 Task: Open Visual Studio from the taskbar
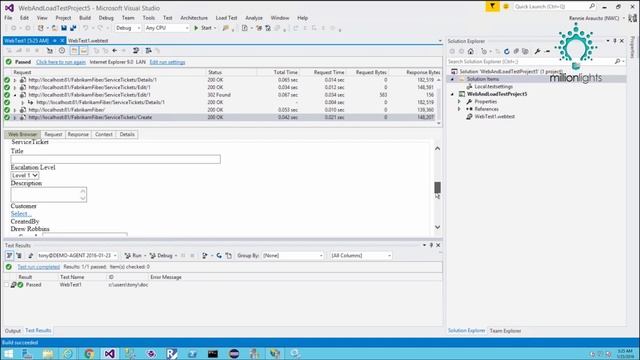pyautogui.click(x=109, y=353)
